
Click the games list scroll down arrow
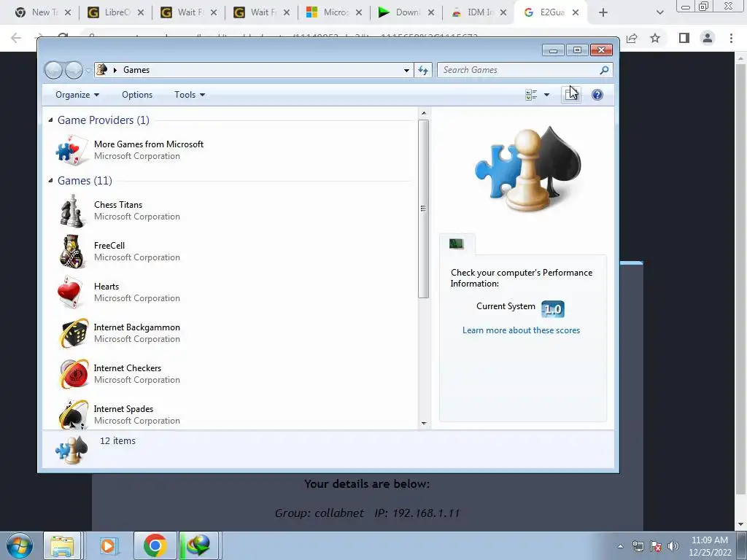point(424,423)
